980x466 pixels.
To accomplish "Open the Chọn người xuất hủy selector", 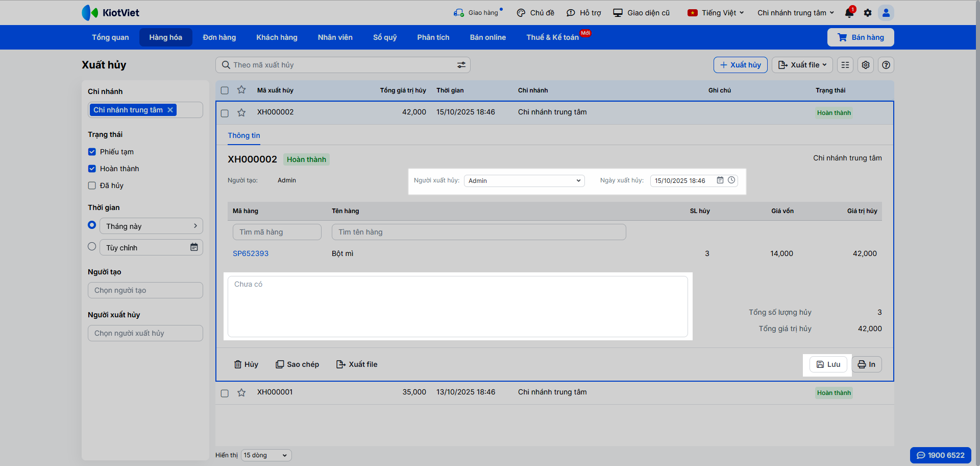I will point(145,333).
